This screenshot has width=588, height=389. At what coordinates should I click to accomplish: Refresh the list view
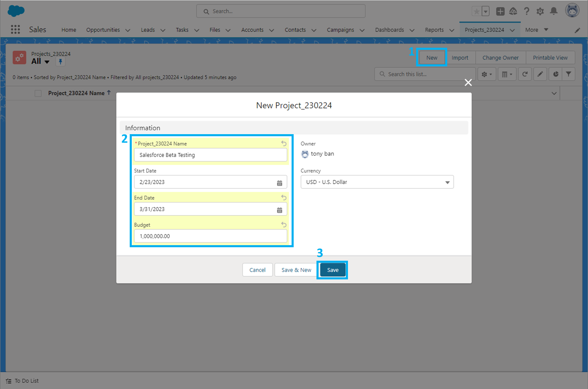[x=525, y=74]
